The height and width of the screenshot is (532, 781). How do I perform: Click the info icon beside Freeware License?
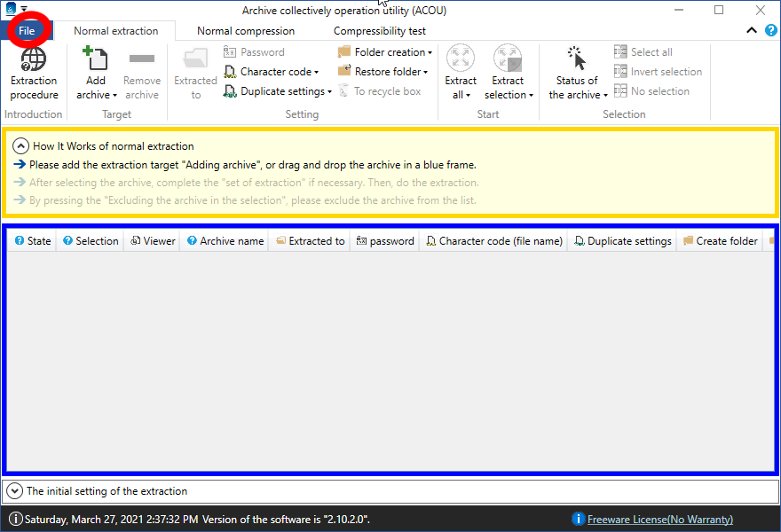click(x=579, y=519)
